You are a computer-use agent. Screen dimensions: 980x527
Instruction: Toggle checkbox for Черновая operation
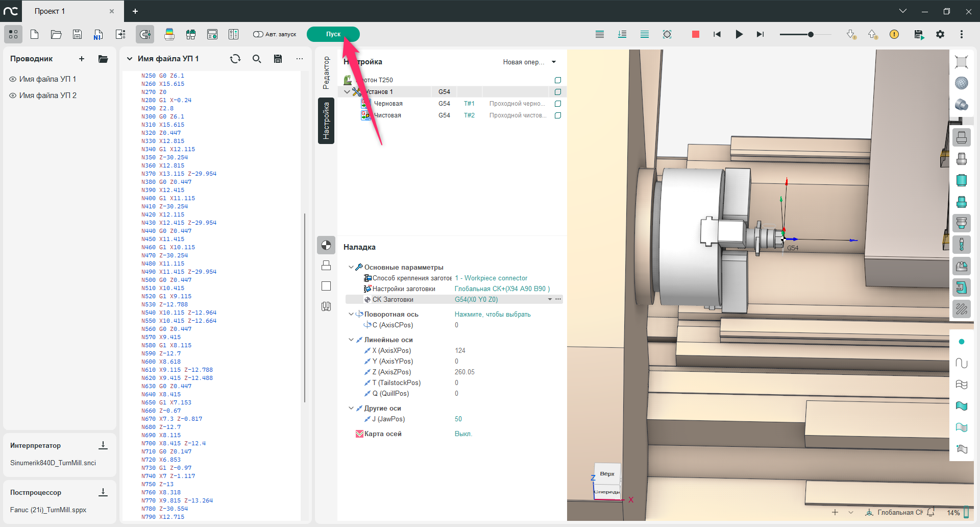point(557,104)
